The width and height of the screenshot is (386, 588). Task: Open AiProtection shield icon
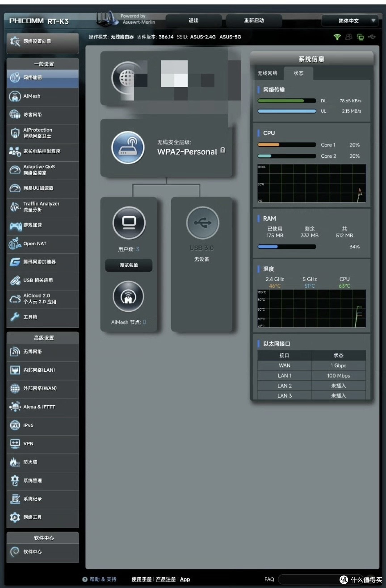click(15, 133)
